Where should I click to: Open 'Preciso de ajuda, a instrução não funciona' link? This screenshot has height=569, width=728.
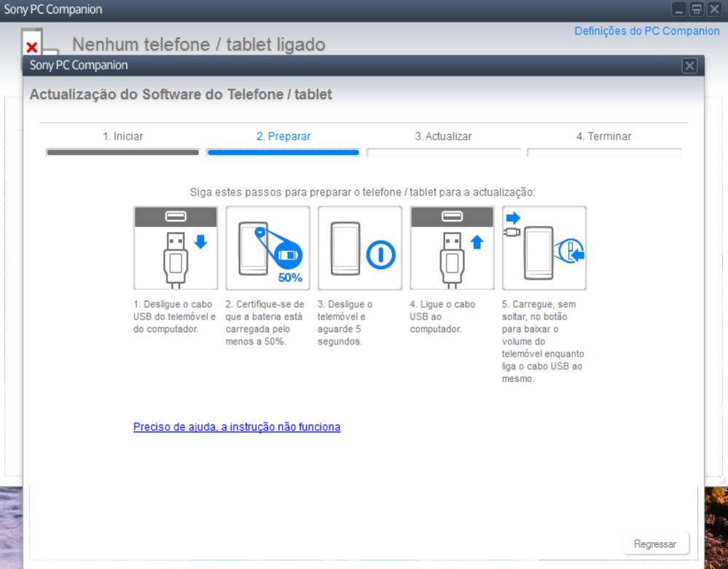[236, 427]
